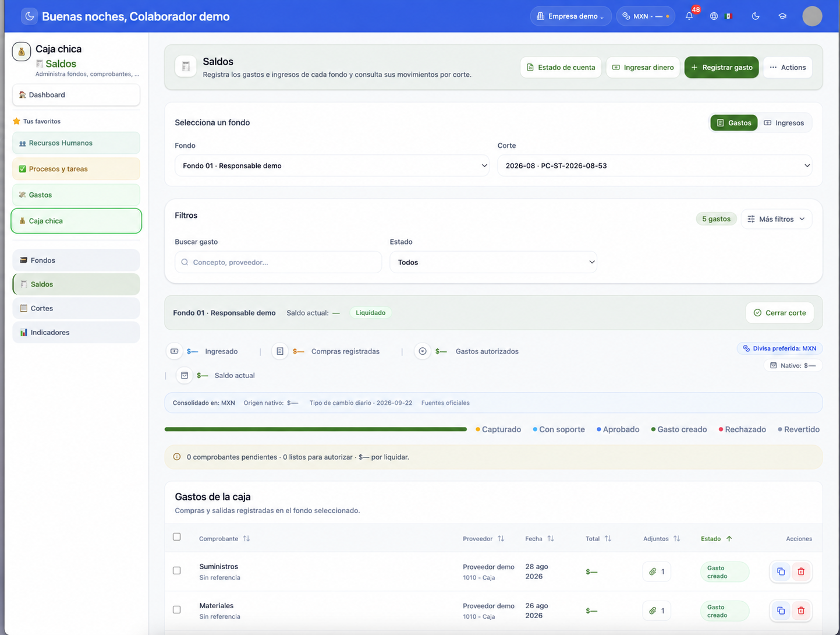This screenshot has height=635, width=840.
Task: Select the Gastos view toggle beside Ingresos
Action: click(733, 123)
